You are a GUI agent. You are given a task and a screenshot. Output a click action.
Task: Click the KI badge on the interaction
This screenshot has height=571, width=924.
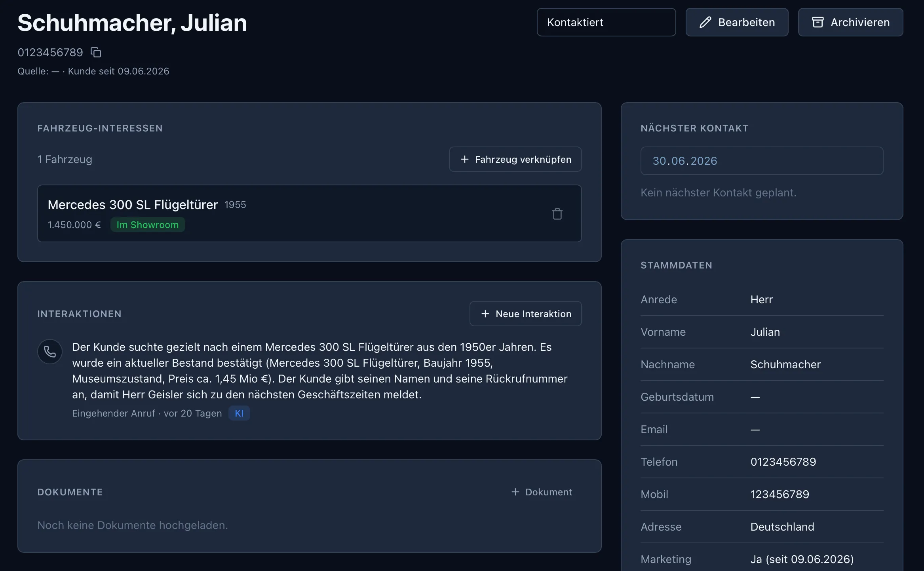coord(239,413)
